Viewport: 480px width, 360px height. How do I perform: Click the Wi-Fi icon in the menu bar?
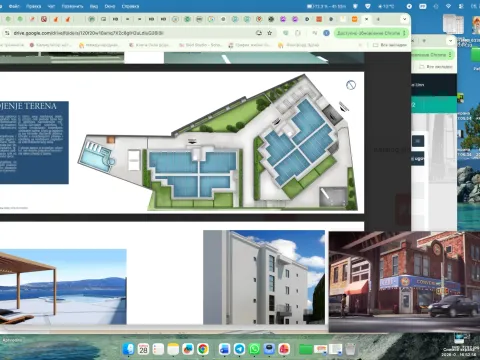click(448, 6)
